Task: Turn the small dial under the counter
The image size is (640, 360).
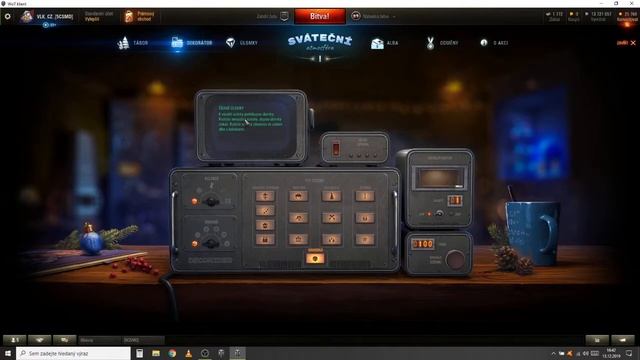Action: coord(439,213)
